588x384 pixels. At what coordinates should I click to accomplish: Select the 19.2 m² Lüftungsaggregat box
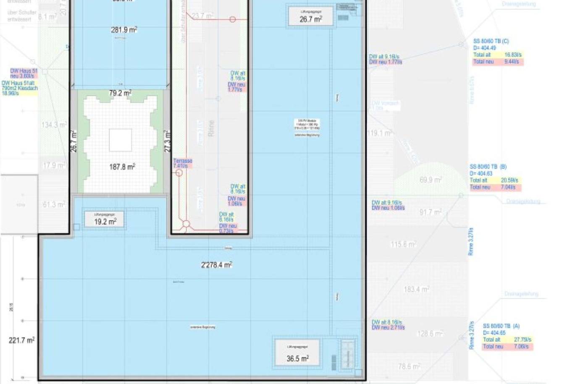click(x=105, y=219)
